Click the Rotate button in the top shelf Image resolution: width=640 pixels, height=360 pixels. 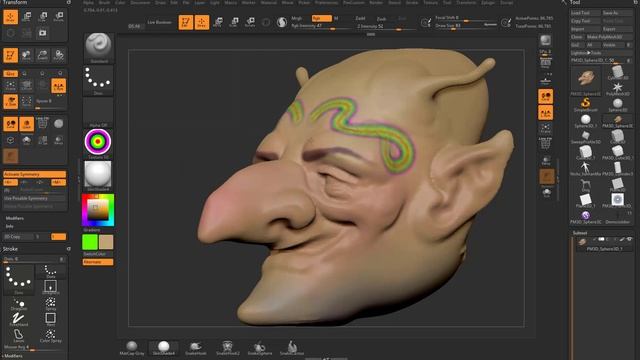click(x=250, y=22)
